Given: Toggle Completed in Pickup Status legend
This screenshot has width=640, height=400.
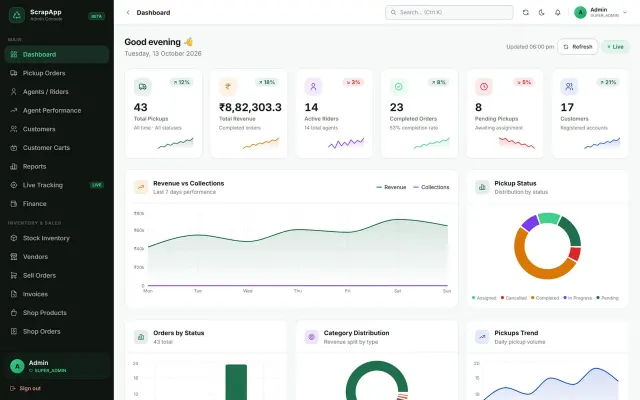Looking at the screenshot, I should 545,298.
